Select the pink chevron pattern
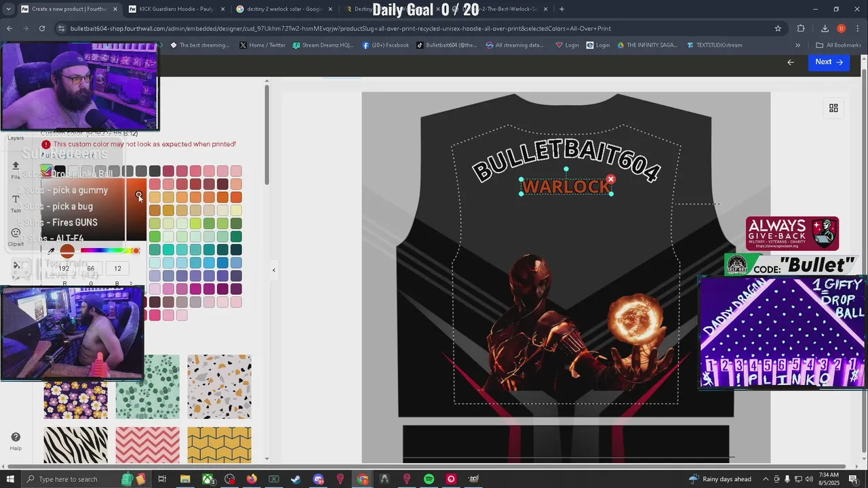This screenshot has height=488, width=868. 148,445
